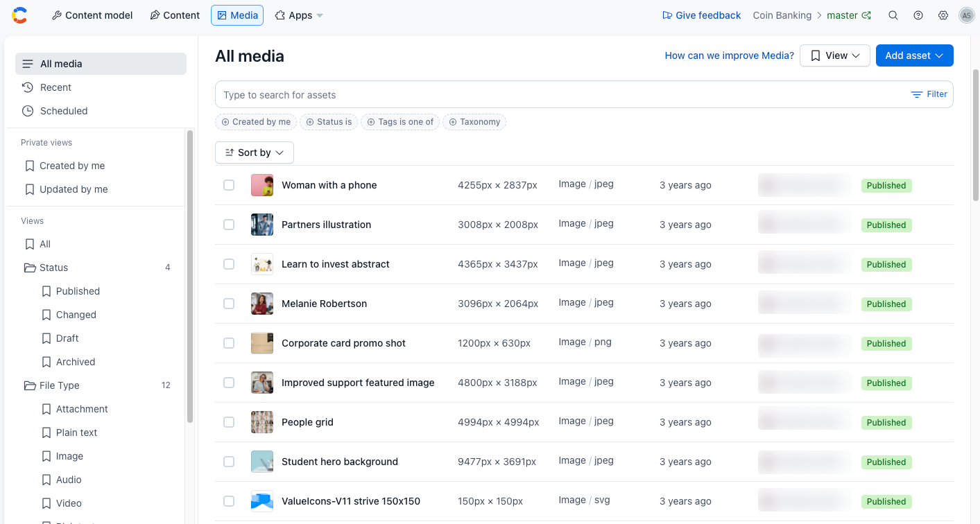The height and width of the screenshot is (524, 980).
Task: Open the AS user avatar menu
Action: click(x=967, y=15)
